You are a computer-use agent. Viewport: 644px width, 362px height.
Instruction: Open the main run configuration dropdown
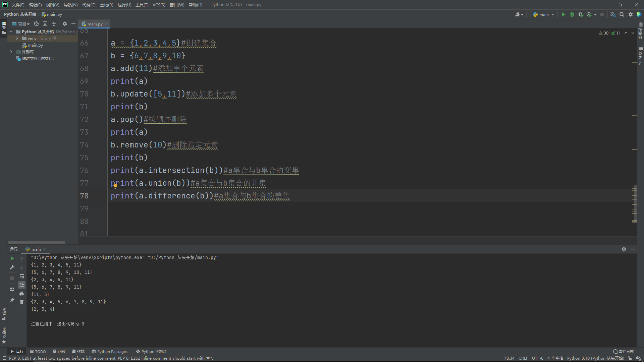point(543,14)
